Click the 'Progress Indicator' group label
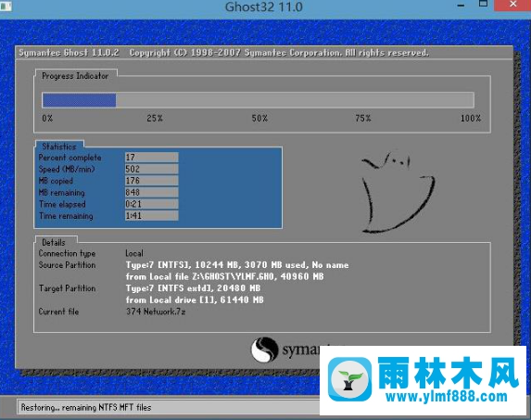Image resolution: width=531 pixels, height=420 pixels. 75,76
